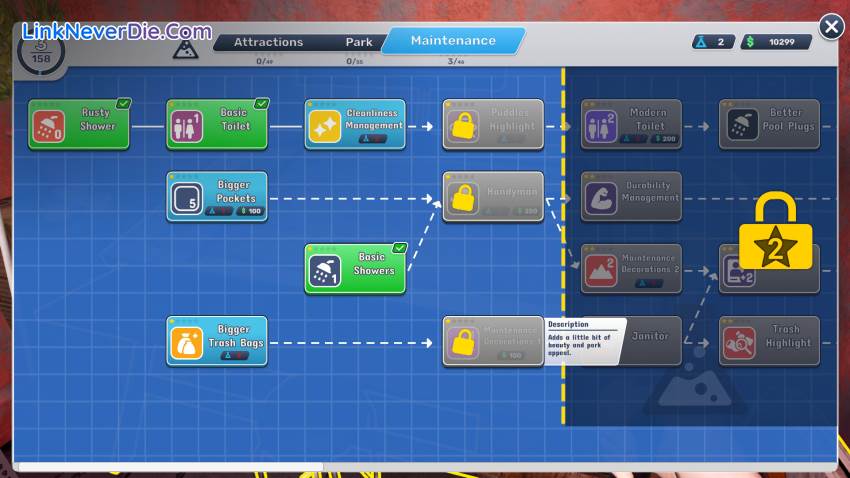The height and width of the screenshot is (478, 850).
Task: Click the Basic Showers shower icon
Action: tap(325, 270)
